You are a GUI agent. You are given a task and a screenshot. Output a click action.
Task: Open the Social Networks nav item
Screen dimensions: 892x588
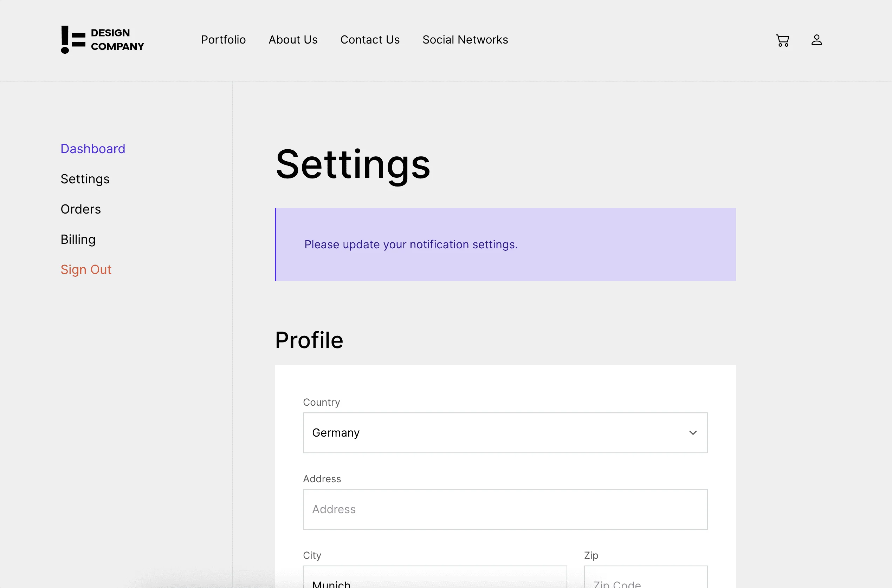point(465,40)
